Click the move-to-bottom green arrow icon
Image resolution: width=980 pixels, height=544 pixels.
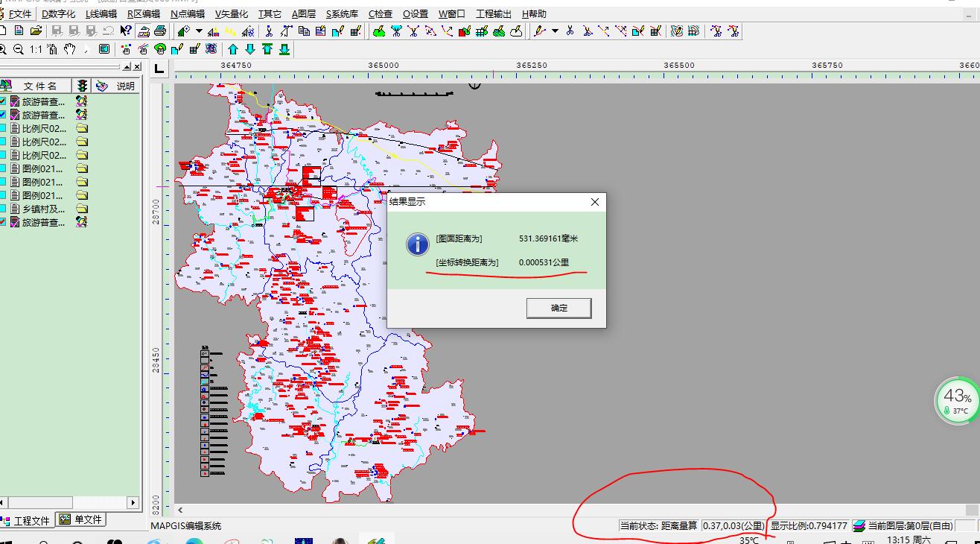(284, 50)
